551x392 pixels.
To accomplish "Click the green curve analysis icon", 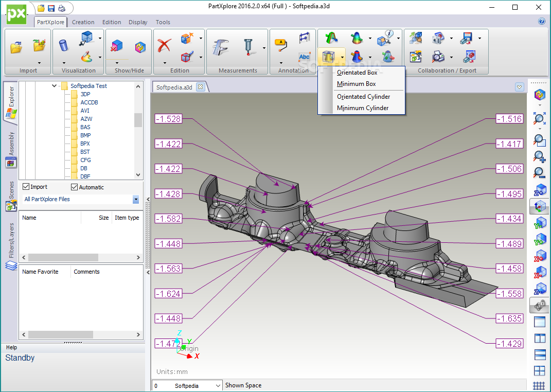I will (x=331, y=38).
